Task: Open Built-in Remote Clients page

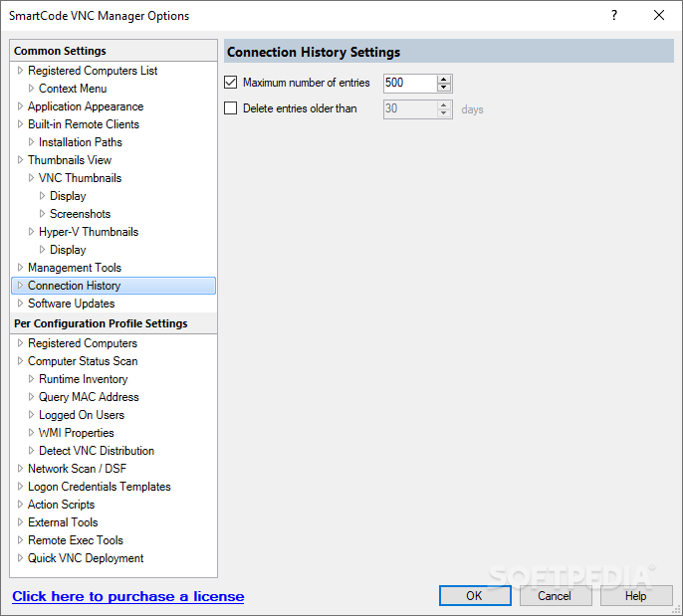Action: pyautogui.click(x=84, y=124)
